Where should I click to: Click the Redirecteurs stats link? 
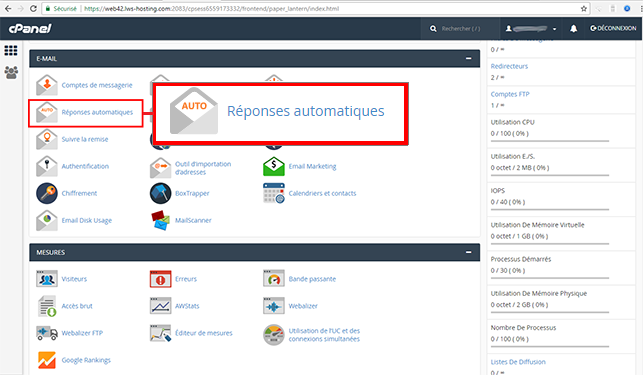tap(509, 66)
